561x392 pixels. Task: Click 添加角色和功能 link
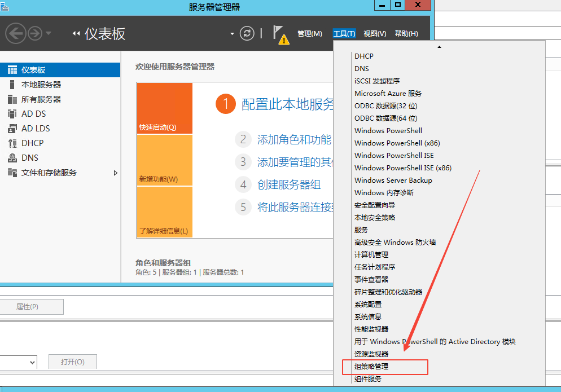294,139
